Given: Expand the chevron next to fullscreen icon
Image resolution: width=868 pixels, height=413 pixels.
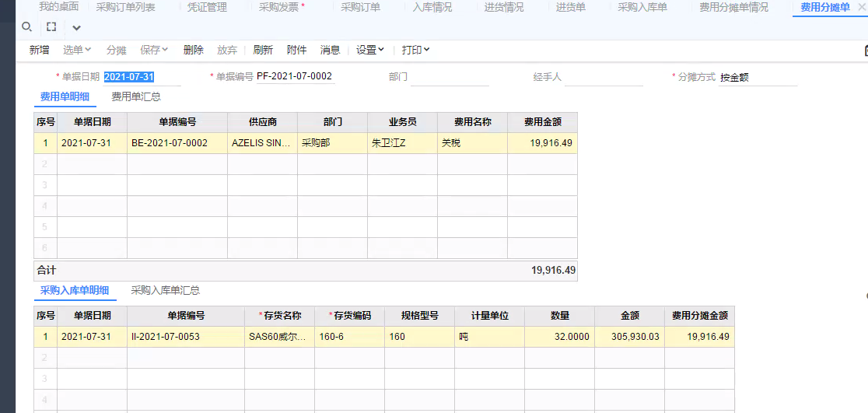Looking at the screenshot, I should pyautogui.click(x=76, y=28).
